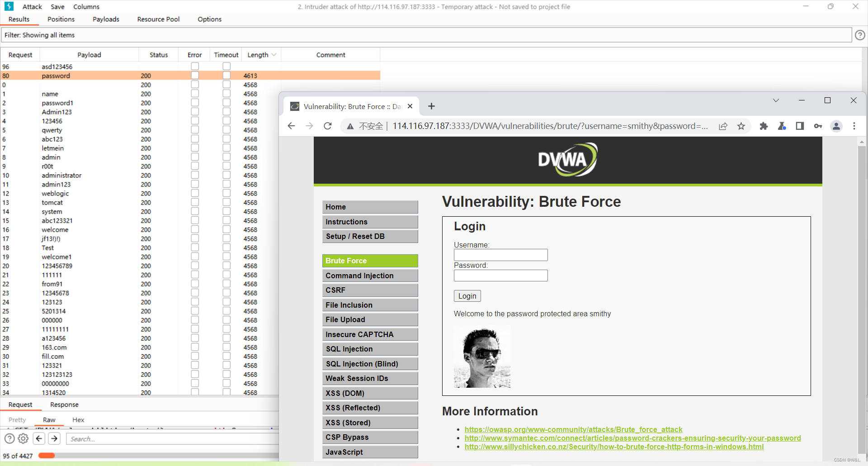Reload the DVWA page
868x466 pixels.
click(328, 126)
